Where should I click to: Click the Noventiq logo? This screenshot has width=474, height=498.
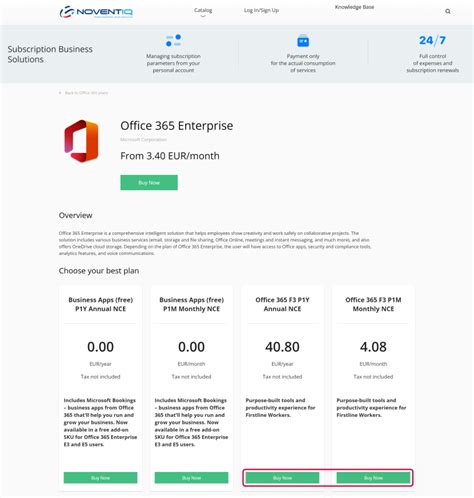coord(96,12)
